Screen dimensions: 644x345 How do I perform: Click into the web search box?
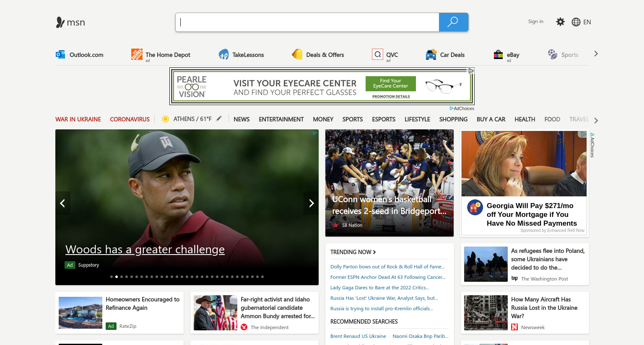[307, 22]
